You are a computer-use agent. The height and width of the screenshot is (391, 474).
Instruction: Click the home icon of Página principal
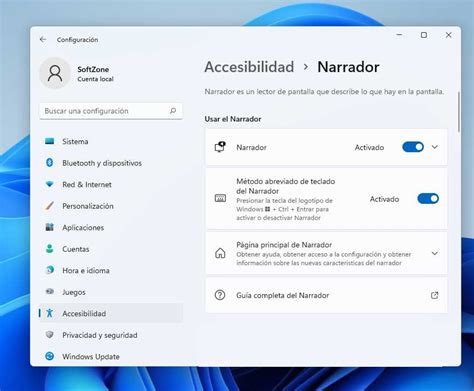pos(220,253)
